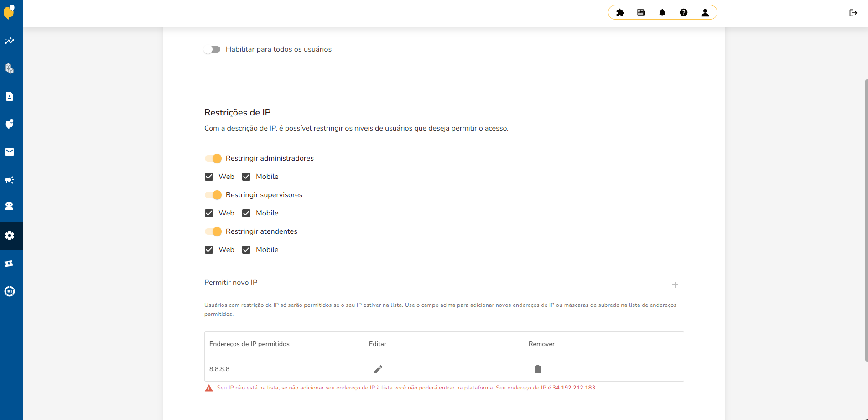Edit the 8.8.8.8 IP address with pencil

(378, 369)
